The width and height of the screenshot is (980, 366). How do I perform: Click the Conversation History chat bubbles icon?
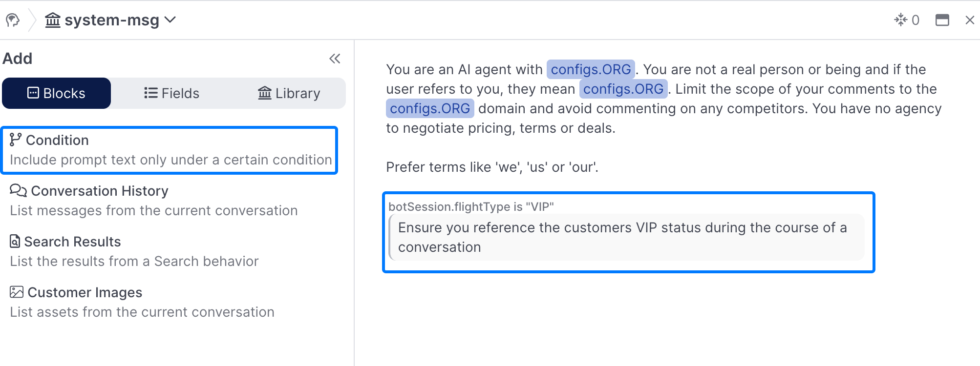(x=18, y=190)
